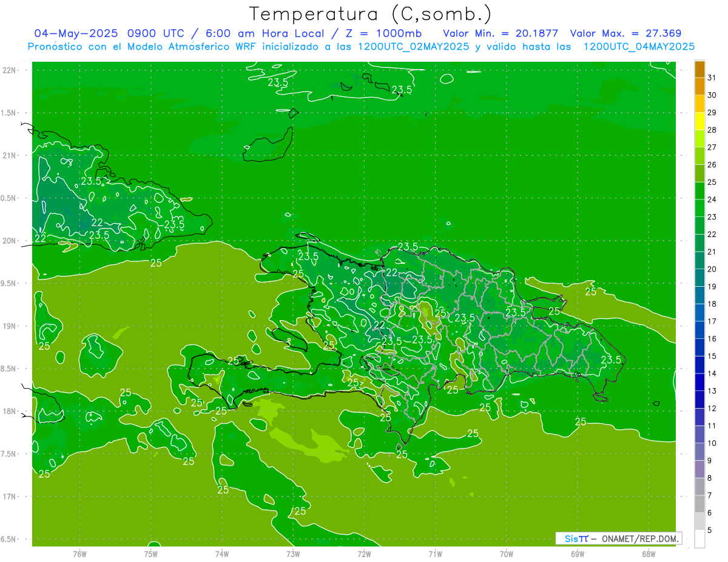728x562 pixels.
Task: Click the '5' label on the color scale
Action: [x=710, y=530]
